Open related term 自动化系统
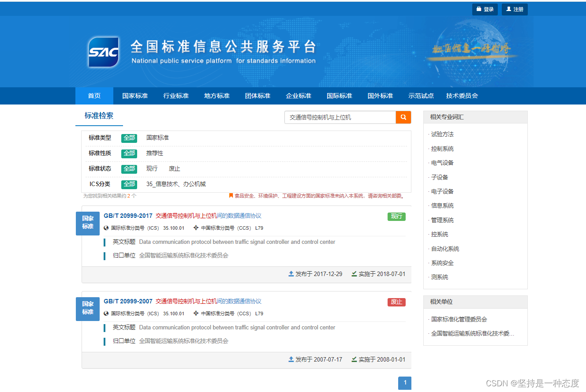 click(445, 249)
